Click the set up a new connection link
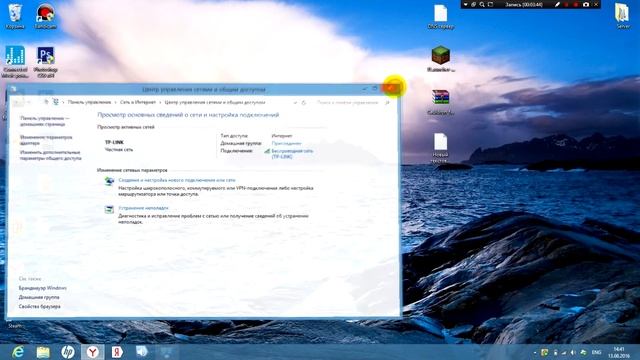Screen dimensions: 640x360 point(177,180)
